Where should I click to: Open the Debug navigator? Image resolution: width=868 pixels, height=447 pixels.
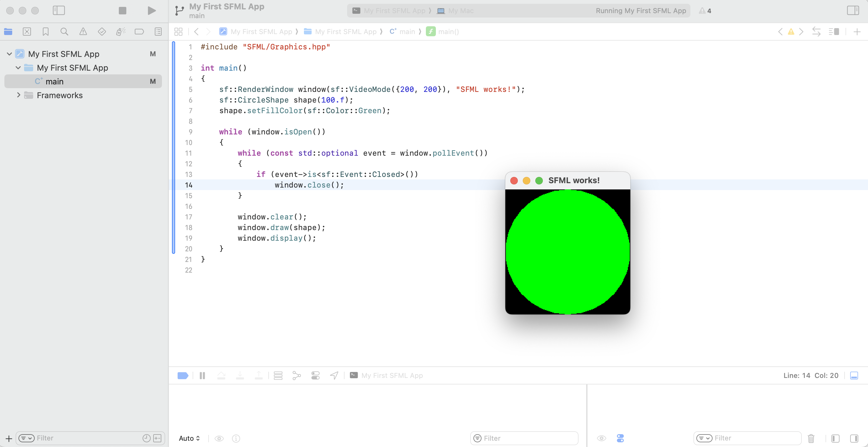(121, 31)
